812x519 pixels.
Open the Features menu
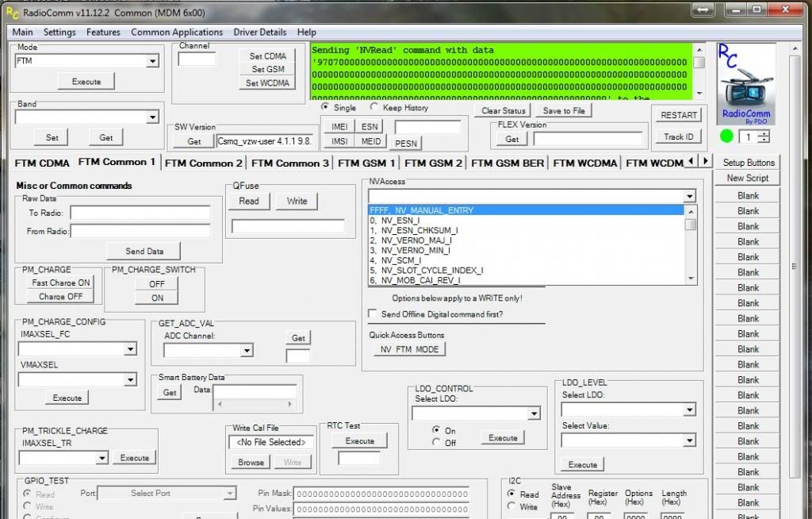pos(103,33)
